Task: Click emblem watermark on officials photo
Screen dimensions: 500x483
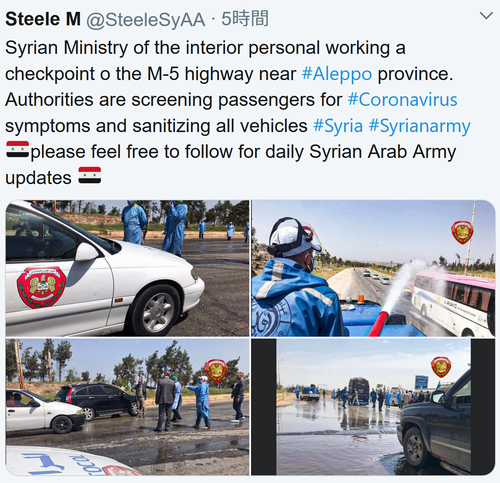Action: [x=216, y=370]
